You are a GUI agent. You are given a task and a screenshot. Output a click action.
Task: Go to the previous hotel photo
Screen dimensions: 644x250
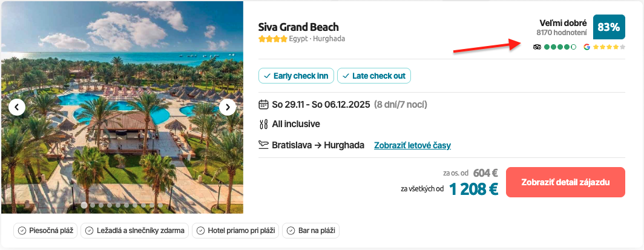pyautogui.click(x=17, y=107)
